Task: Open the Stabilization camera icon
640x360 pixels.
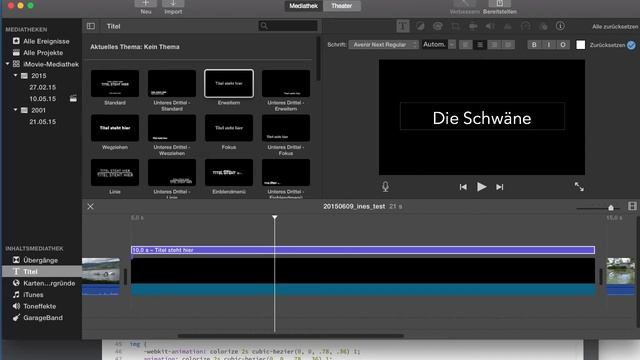Action: point(473,26)
